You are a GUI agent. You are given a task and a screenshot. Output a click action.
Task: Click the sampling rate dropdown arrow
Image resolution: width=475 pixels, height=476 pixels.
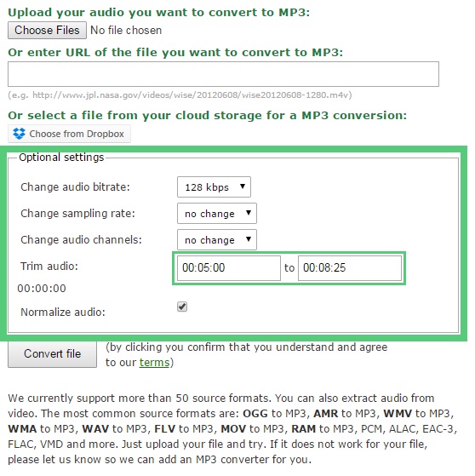[249, 213]
